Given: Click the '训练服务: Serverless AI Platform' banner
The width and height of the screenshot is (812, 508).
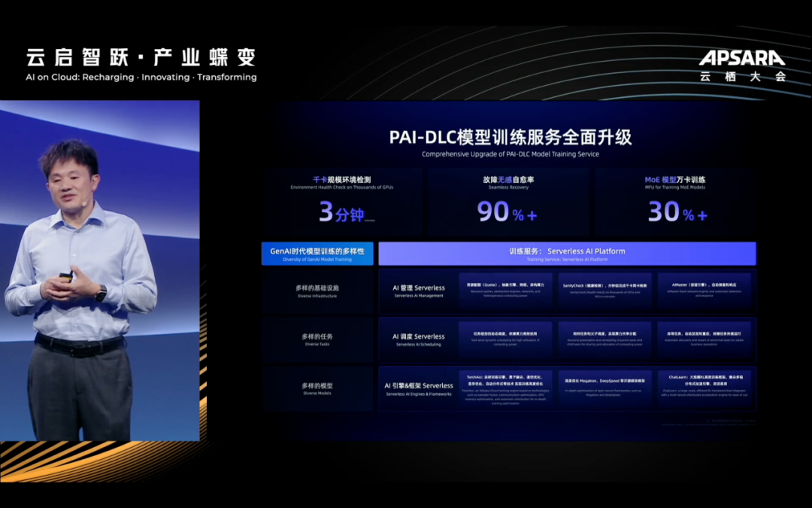Looking at the screenshot, I should point(567,254).
